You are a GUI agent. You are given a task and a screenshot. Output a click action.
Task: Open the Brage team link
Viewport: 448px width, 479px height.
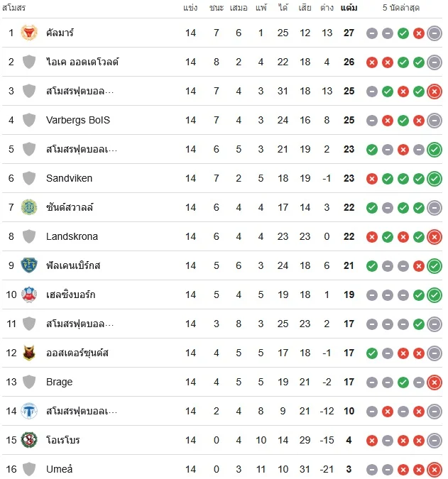point(60,382)
